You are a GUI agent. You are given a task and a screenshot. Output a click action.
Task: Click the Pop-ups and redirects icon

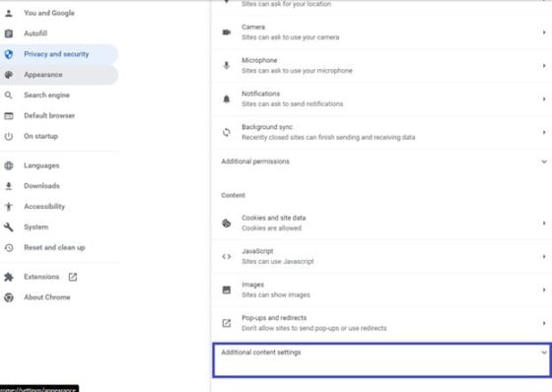227,323
